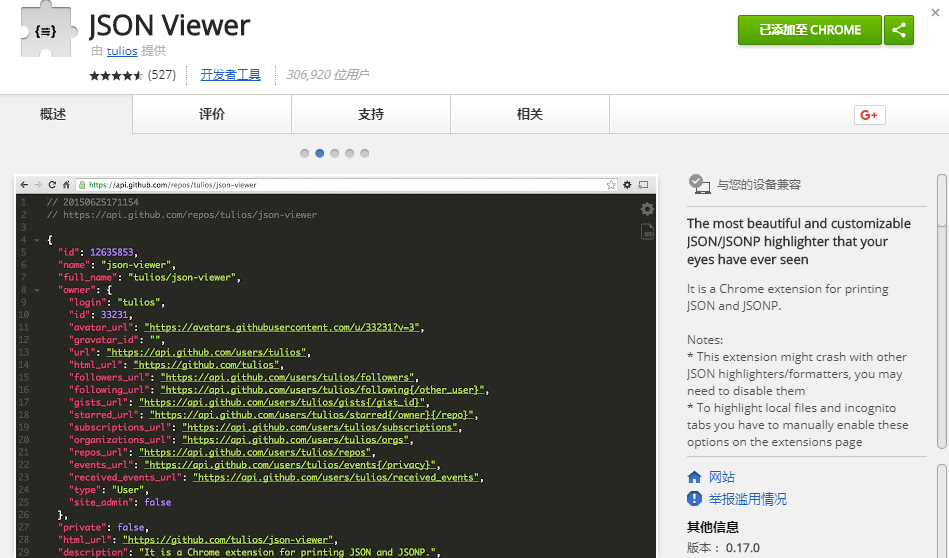The image size is (949, 558).
Task: Click the back arrow in screenshot browser
Action: pos(24,185)
